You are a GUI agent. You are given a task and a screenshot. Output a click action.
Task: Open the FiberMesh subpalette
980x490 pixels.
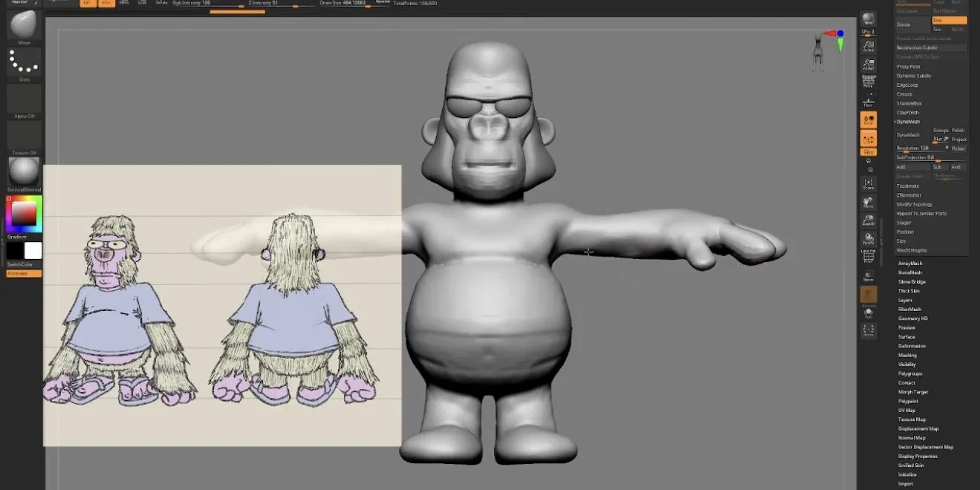909,309
